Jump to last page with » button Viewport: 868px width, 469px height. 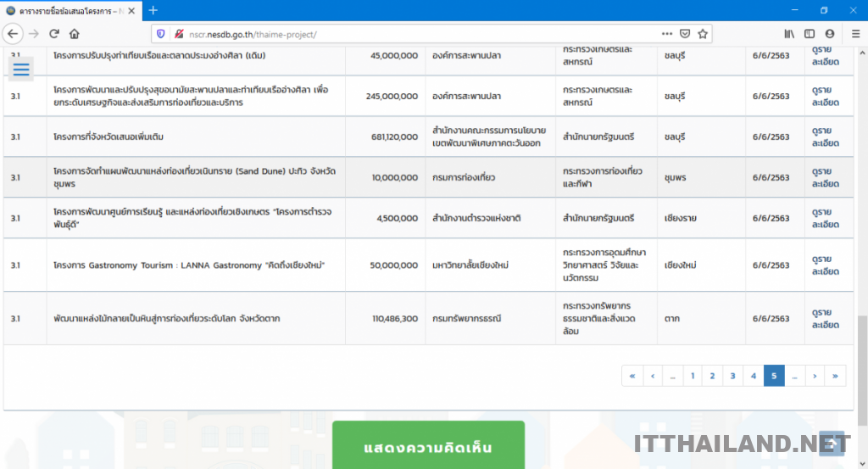click(835, 376)
